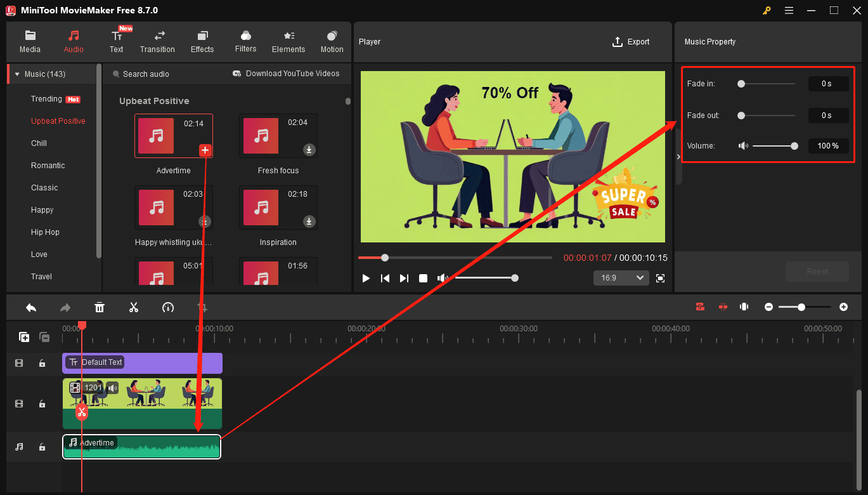Select the Love music category

39,254
